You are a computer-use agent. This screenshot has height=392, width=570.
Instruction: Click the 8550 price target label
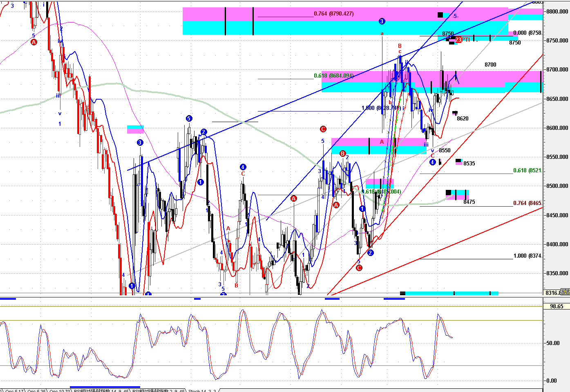[x=445, y=151]
